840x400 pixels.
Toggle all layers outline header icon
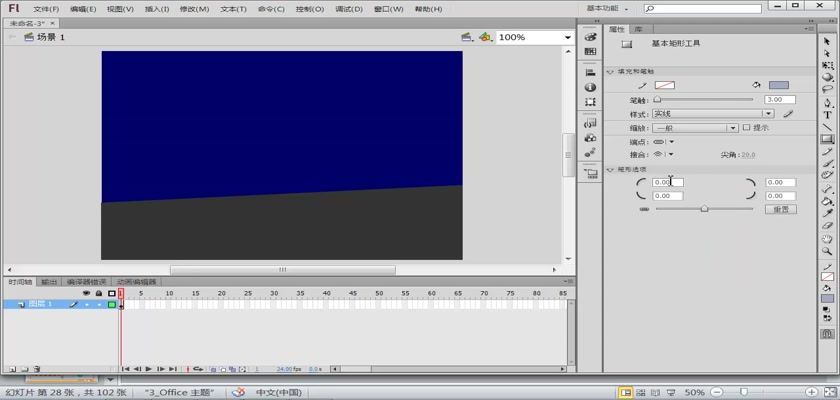pyautogui.click(x=111, y=293)
